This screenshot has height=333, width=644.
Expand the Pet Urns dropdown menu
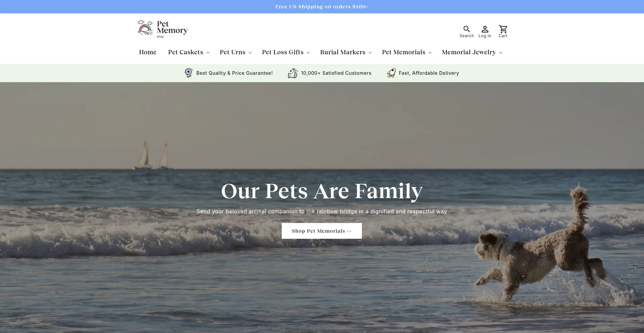click(x=236, y=52)
